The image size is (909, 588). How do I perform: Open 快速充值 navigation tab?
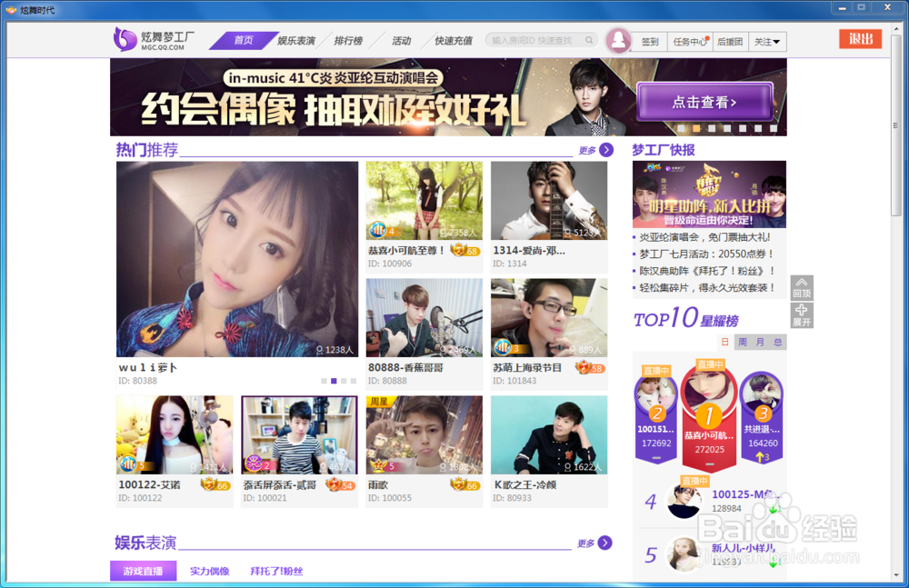point(454,41)
